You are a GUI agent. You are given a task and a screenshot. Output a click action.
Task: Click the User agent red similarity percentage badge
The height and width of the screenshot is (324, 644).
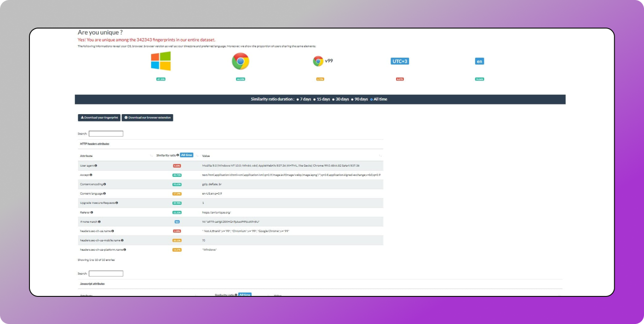tap(177, 166)
